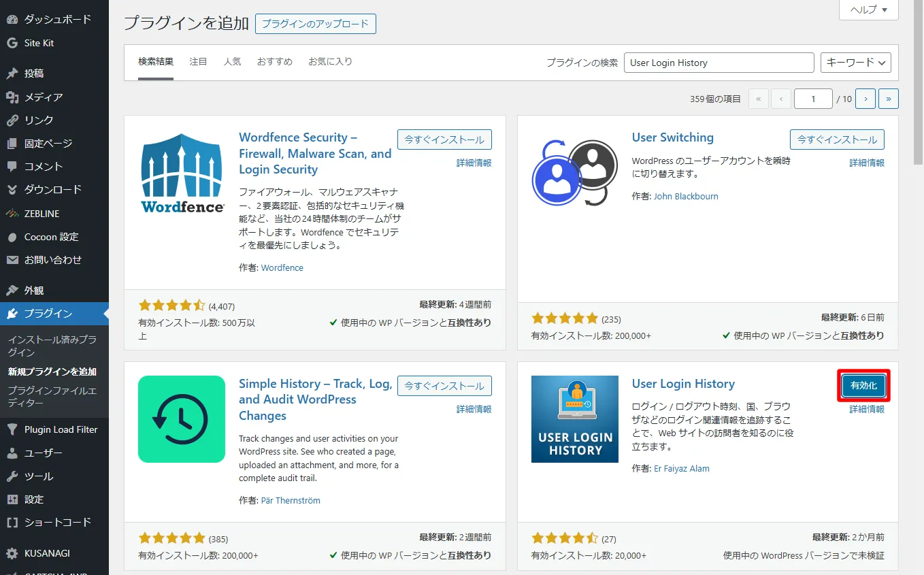Click the upload plugin button
Screen dimensions: 924x575
(x=315, y=24)
